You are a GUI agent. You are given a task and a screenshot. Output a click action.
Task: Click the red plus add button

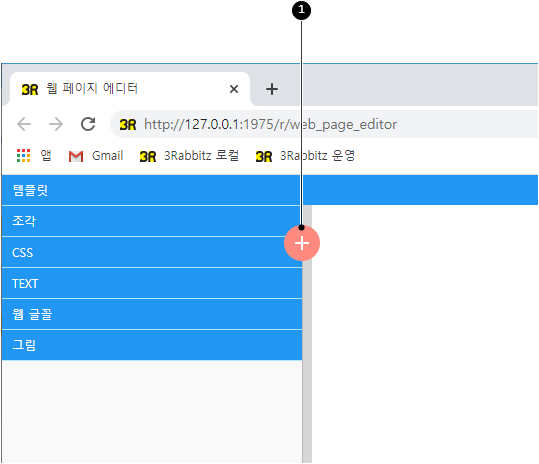(x=302, y=243)
